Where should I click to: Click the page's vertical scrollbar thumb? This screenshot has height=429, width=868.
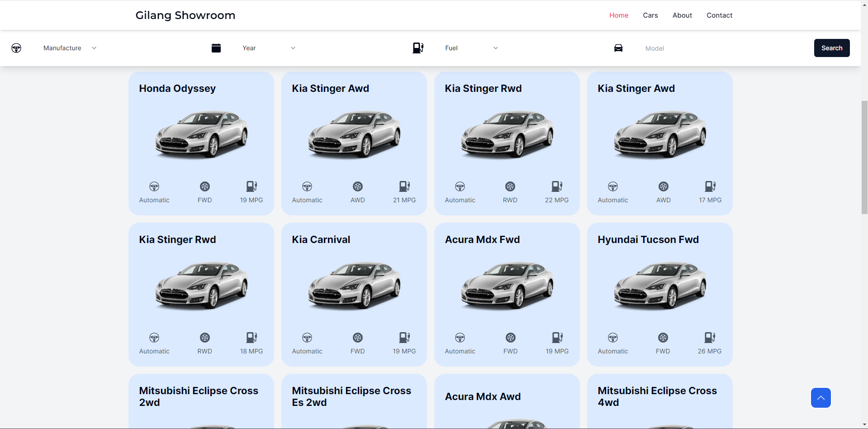tap(864, 157)
